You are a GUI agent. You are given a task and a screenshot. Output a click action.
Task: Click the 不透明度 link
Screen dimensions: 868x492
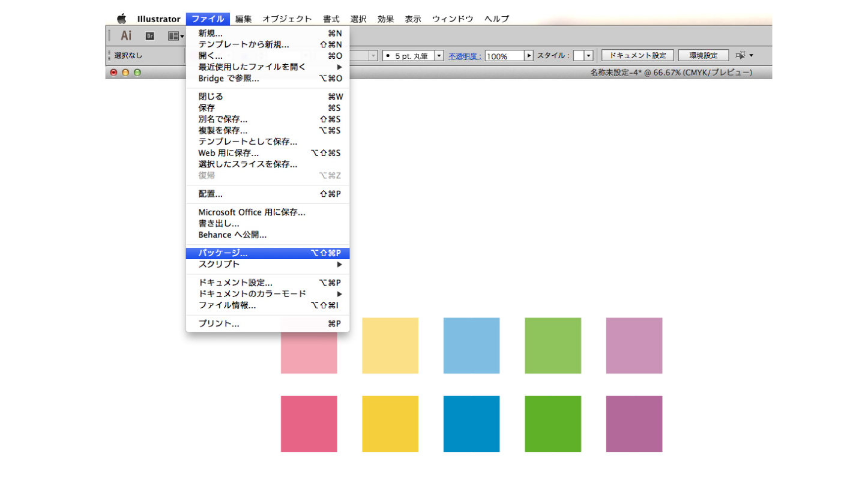click(x=465, y=56)
